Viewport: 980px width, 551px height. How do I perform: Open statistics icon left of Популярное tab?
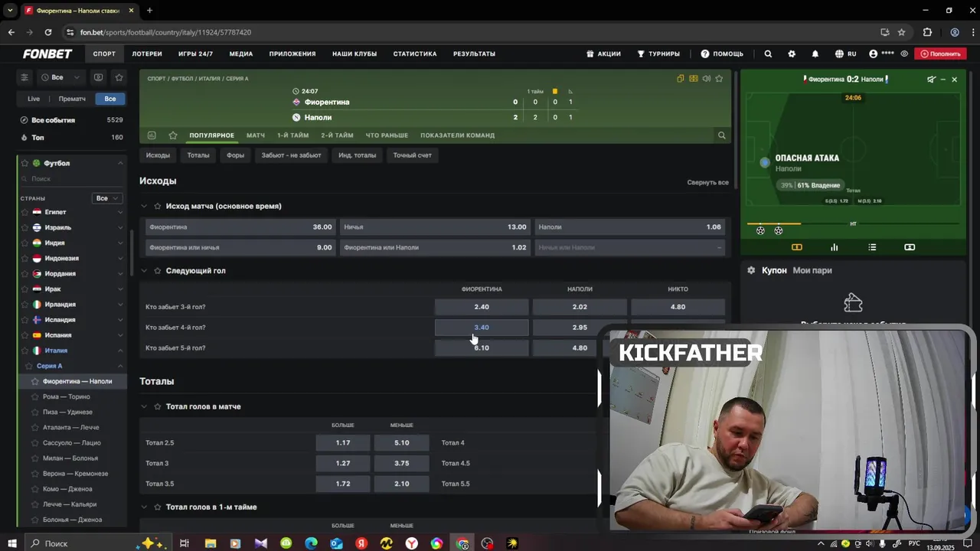(152, 135)
